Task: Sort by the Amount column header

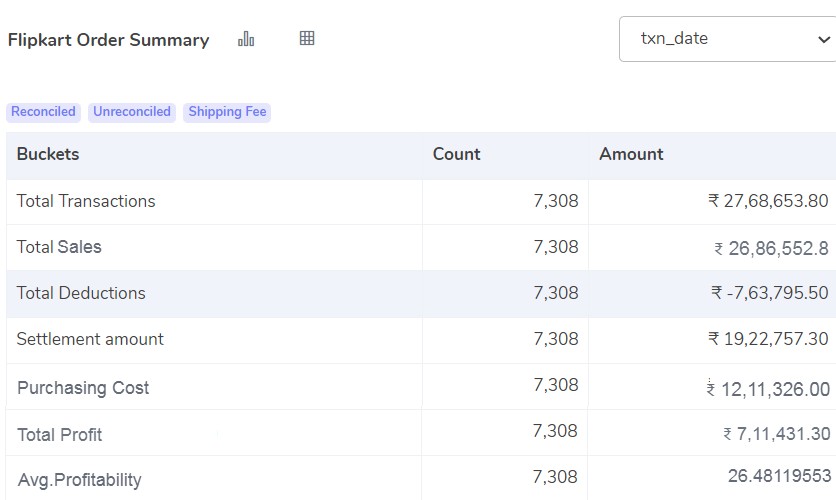Action: 631,154
